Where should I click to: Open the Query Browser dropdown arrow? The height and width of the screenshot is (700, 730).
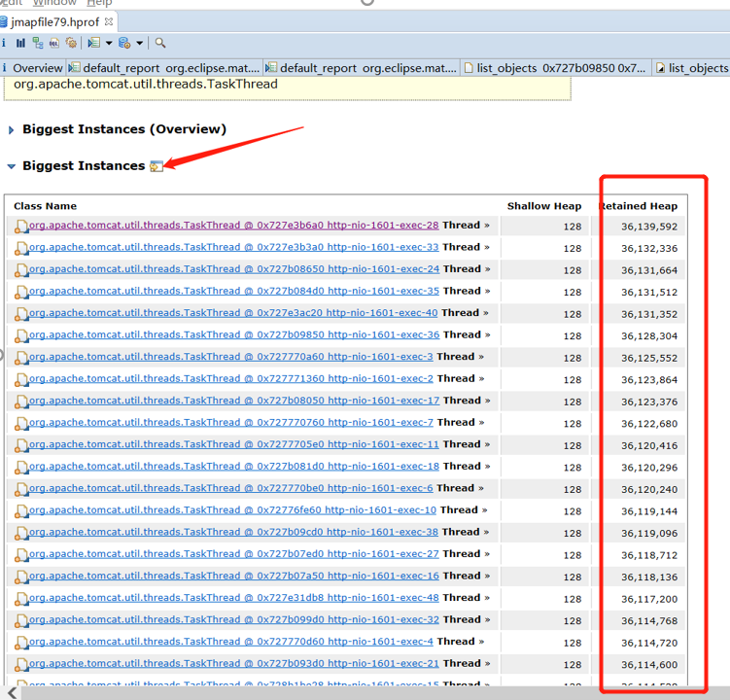(139, 43)
